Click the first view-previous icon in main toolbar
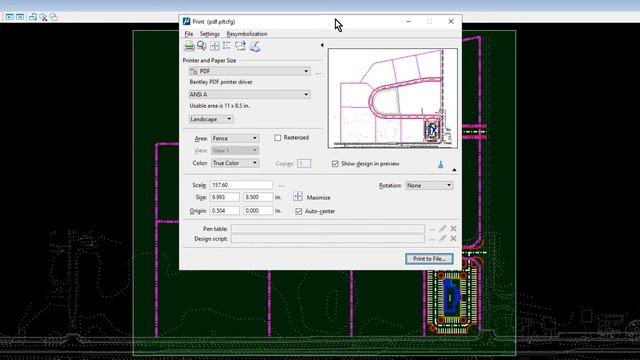The height and width of the screenshot is (360, 640). [9, 17]
